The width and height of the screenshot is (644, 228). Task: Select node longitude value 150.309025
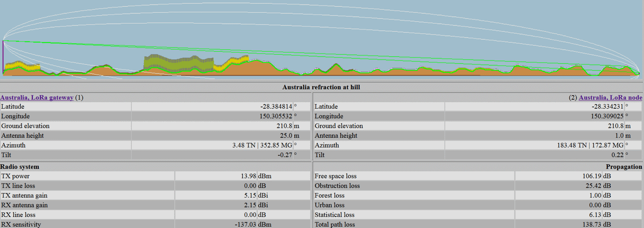point(607,116)
